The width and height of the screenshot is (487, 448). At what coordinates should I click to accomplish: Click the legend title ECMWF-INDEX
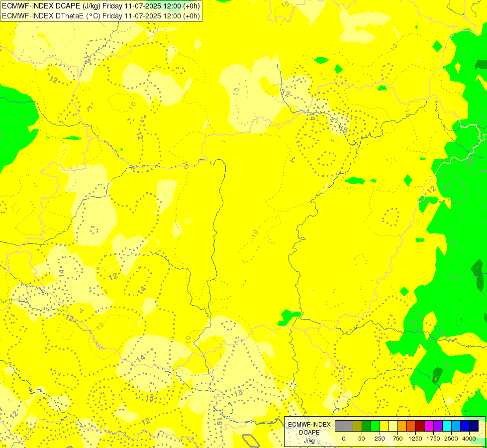coord(309,425)
